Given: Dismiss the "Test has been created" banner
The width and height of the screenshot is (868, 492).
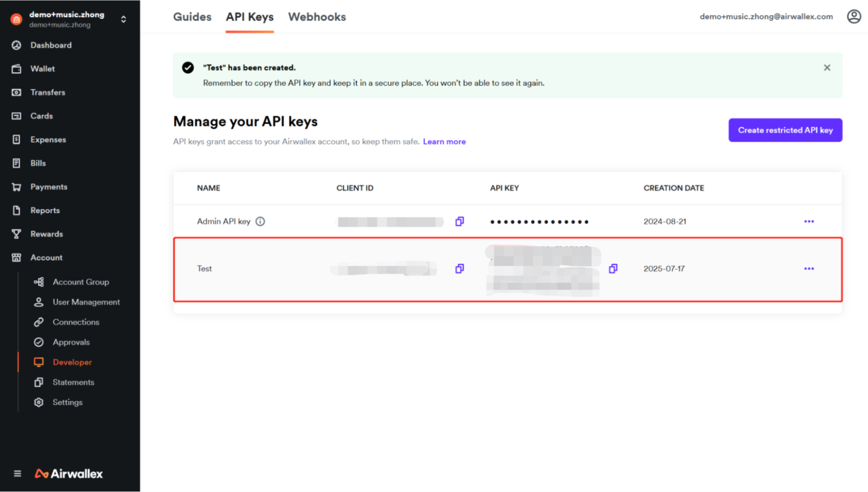Looking at the screenshot, I should [827, 67].
